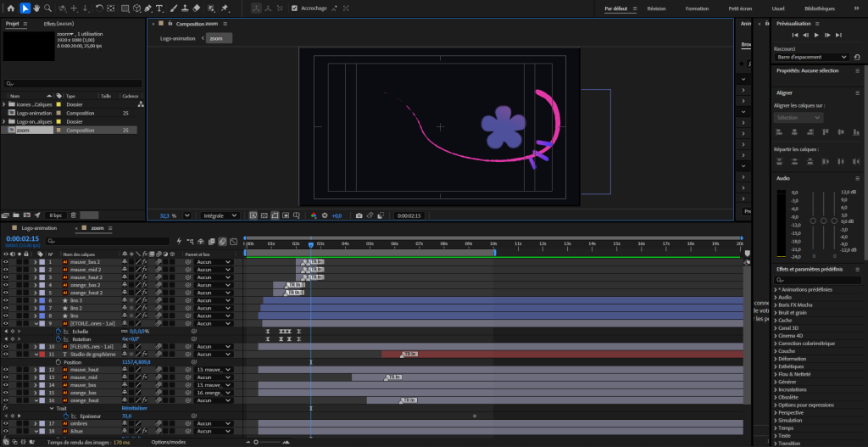Viewport: 868px width, 447px height.
Task: Select the Rotation tool
Action: click(98, 8)
